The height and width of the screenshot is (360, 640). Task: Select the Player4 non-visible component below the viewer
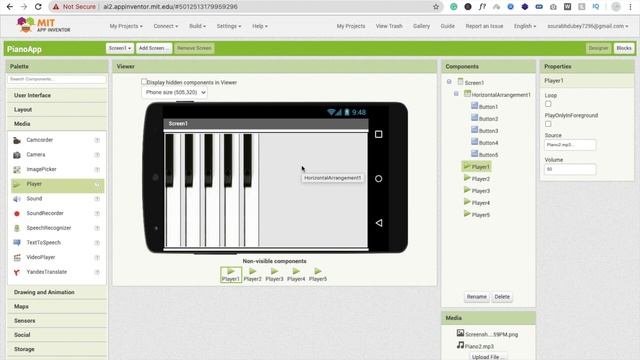(x=296, y=275)
